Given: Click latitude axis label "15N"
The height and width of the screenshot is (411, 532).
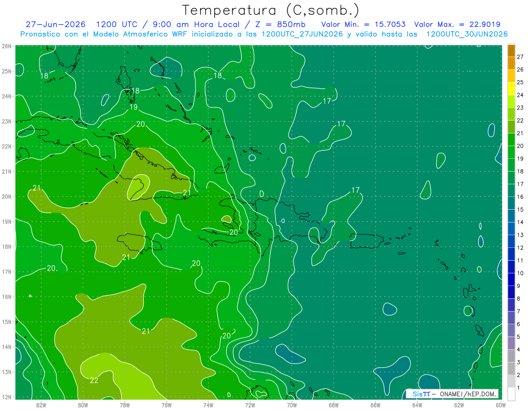Looking at the screenshot, I should [x=7, y=321].
